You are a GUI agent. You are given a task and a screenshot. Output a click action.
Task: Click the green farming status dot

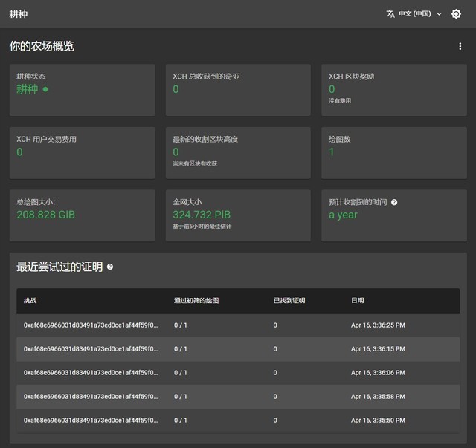click(45, 89)
